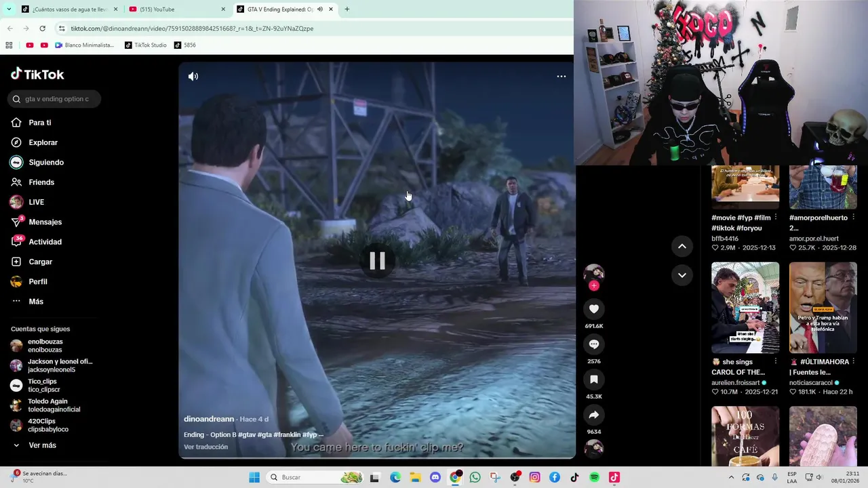Open the Windows Start menu
Image resolution: width=868 pixels, height=488 pixels.
(x=254, y=477)
